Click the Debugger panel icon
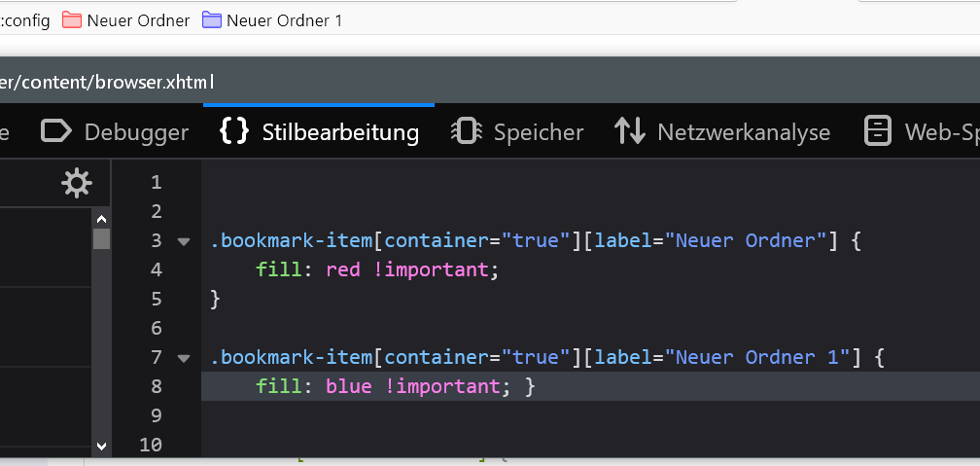Screen dimensions: 980x466 pyautogui.click(x=56, y=131)
